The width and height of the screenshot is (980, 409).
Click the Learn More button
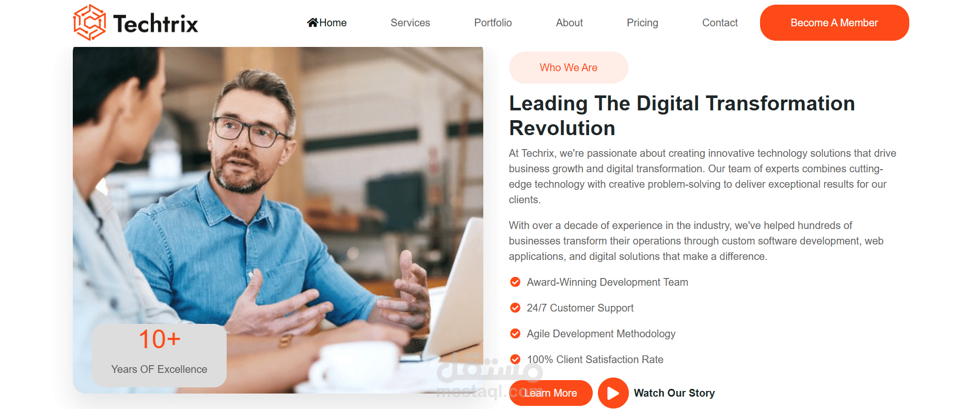pyautogui.click(x=550, y=393)
